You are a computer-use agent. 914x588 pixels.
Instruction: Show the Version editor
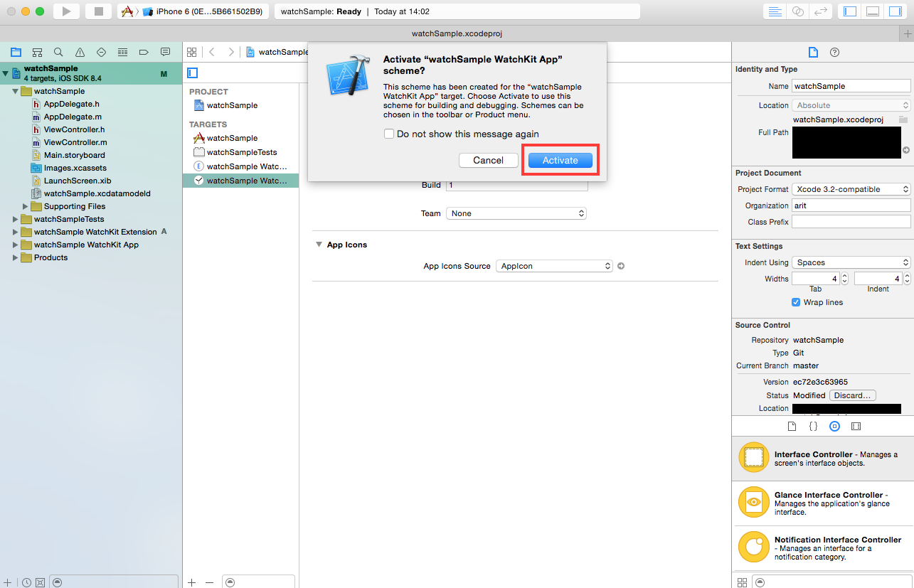tap(821, 11)
